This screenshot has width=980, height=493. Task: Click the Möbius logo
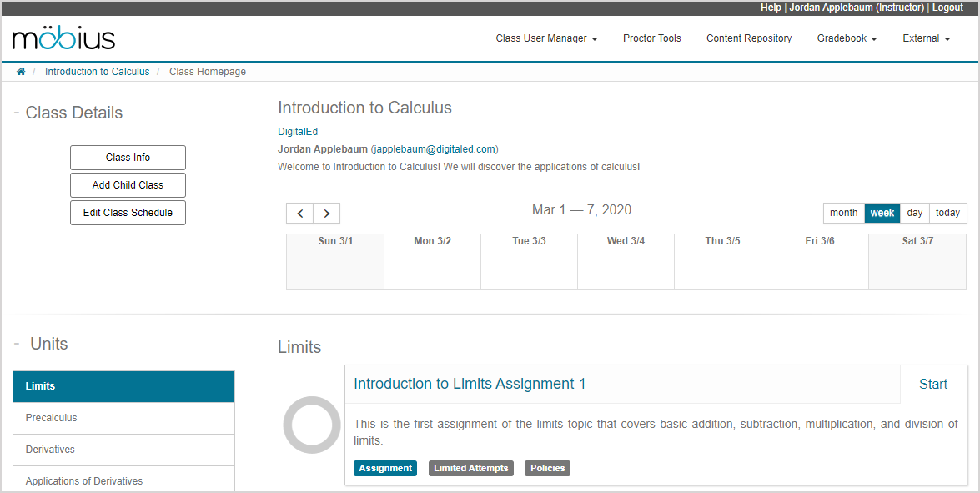pyautogui.click(x=63, y=38)
